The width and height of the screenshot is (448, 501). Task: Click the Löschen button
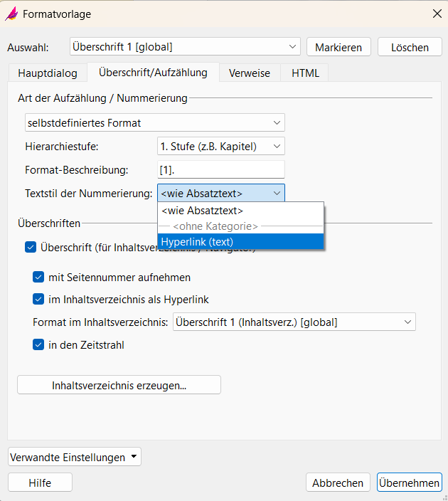click(x=410, y=47)
